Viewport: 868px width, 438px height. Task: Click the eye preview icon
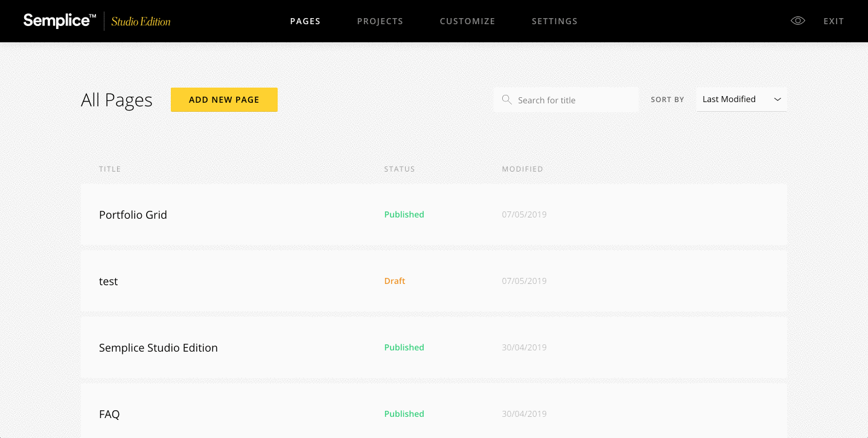[798, 21]
